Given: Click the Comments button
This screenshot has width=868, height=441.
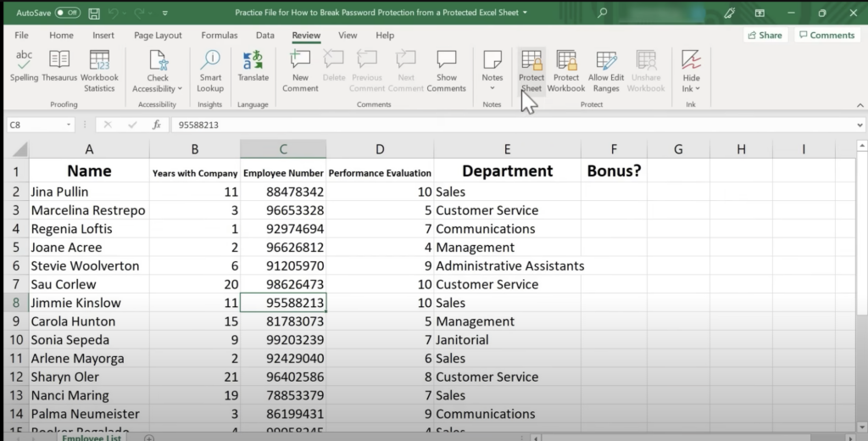Looking at the screenshot, I should pyautogui.click(x=827, y=35).
